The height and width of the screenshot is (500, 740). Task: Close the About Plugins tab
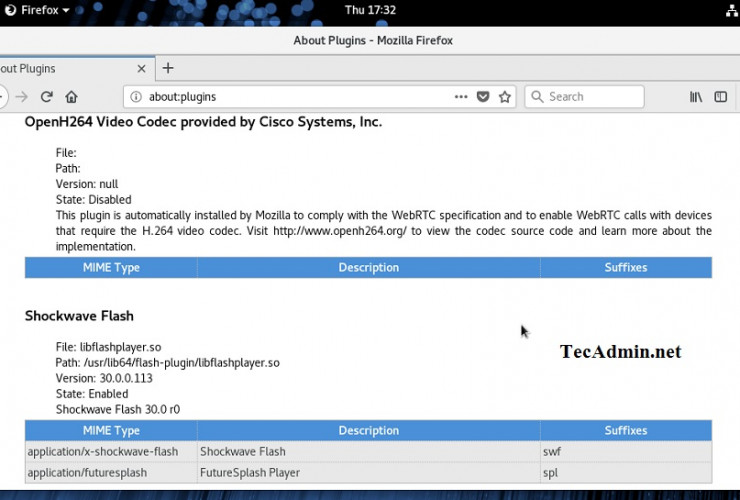(x=141, y=69)
